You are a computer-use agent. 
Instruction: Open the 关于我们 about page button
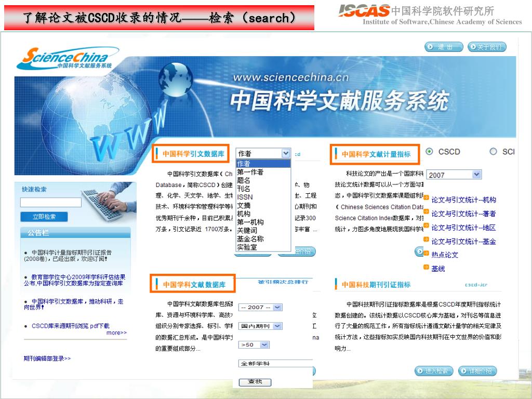pyautogui.click(x=487, y=47)
